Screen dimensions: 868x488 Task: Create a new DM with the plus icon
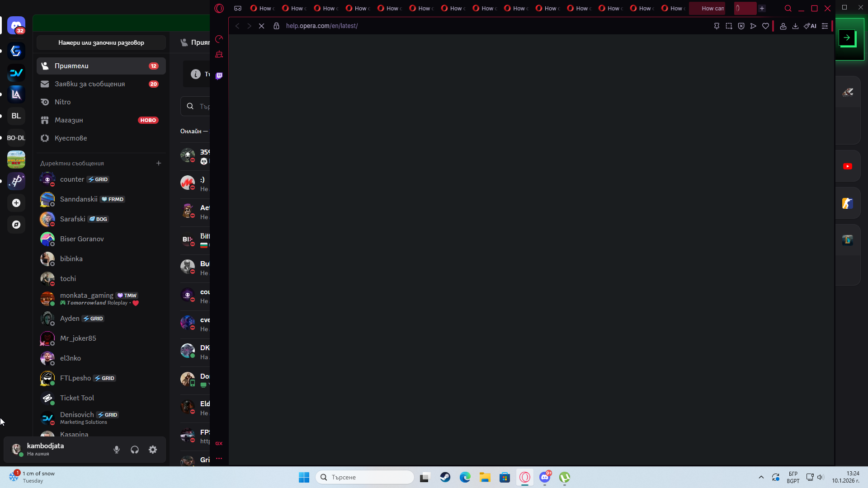159,163
